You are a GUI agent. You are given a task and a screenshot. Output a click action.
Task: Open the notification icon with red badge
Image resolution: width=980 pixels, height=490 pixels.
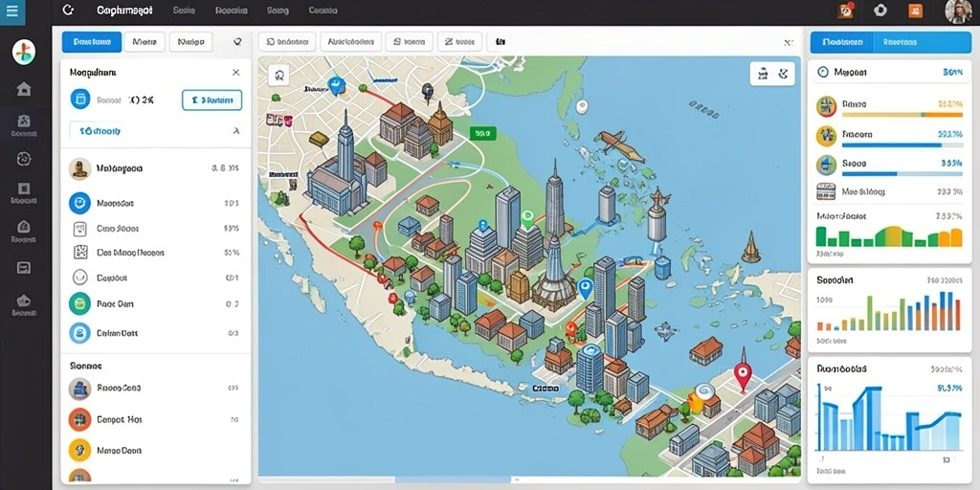(x=846, y=10)
